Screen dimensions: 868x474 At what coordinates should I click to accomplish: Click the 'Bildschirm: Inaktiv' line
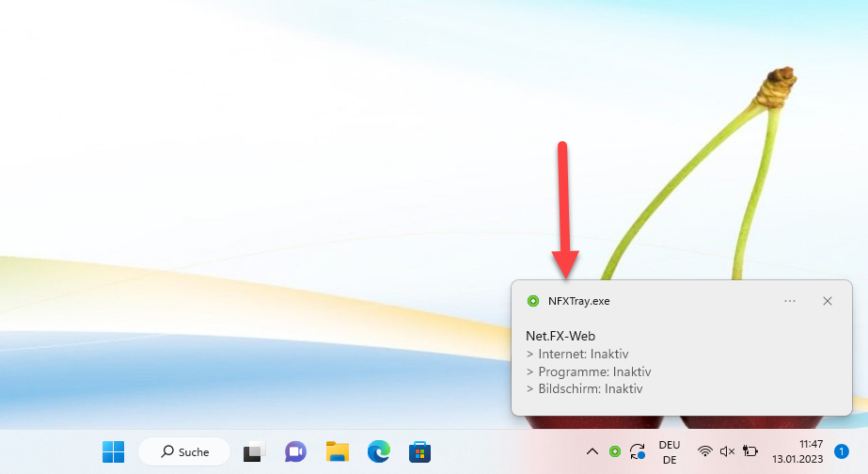coord(584,388)
